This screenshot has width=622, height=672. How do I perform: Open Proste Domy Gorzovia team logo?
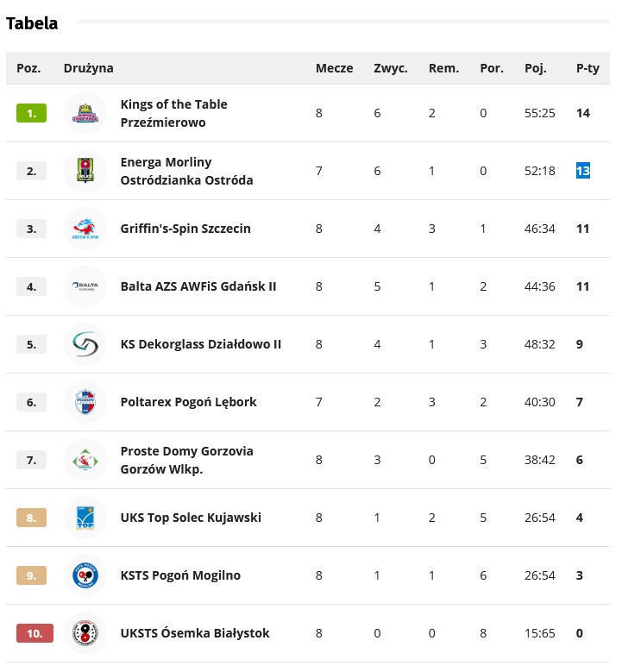(x=85, y=460)
